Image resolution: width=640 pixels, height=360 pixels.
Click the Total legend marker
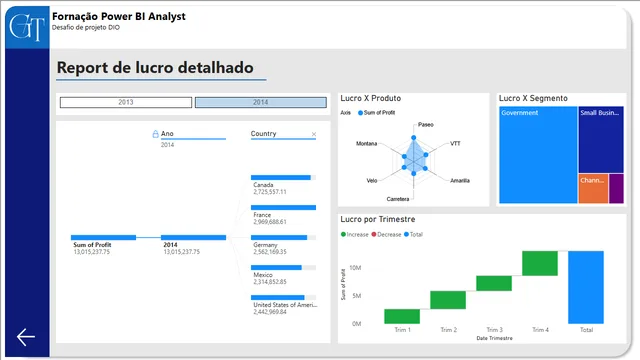coord(406,234)
